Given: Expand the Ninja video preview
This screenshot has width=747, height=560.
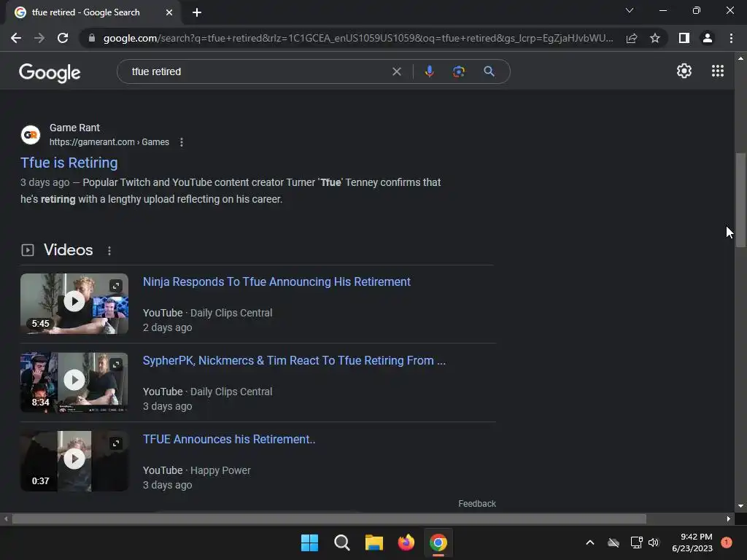Looking at the screenshot, I should [116, 286].
